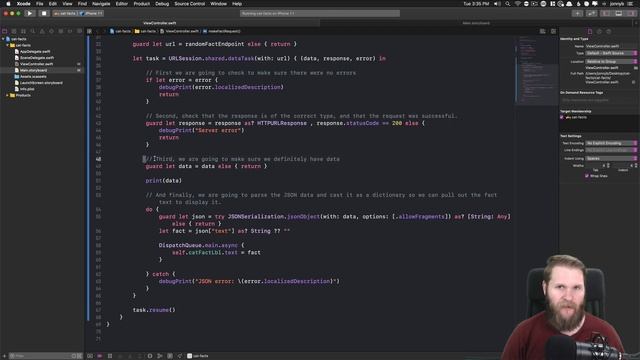Choose the cat-facts scheme in toolbar
The height and width of the screenshot is (360, 640).
[x=65, y=13]
